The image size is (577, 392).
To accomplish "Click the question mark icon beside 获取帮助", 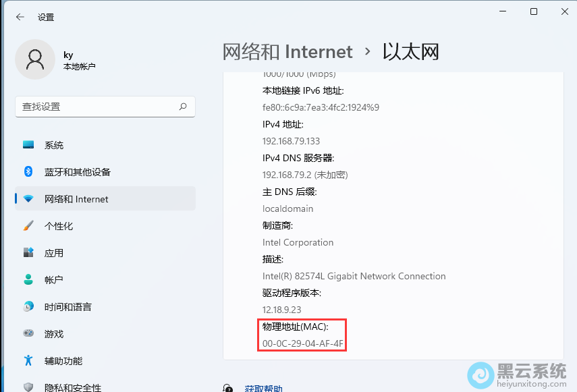I will 227,388.
